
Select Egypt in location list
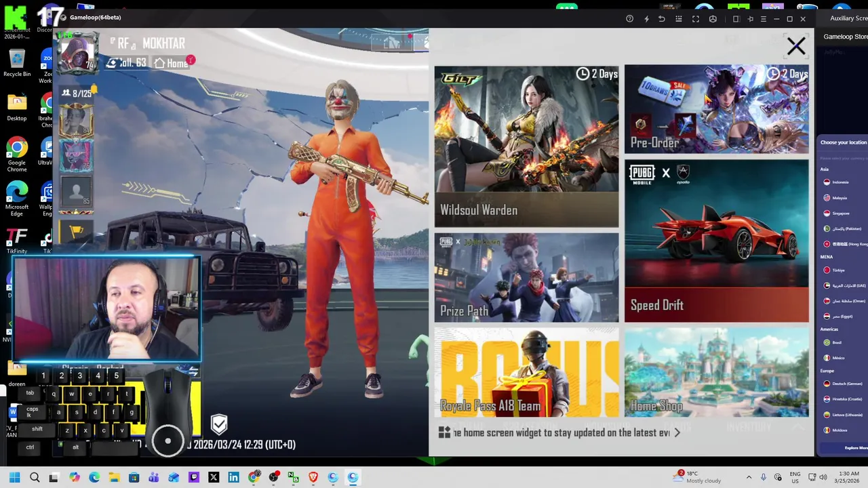(x=838, y=317)
